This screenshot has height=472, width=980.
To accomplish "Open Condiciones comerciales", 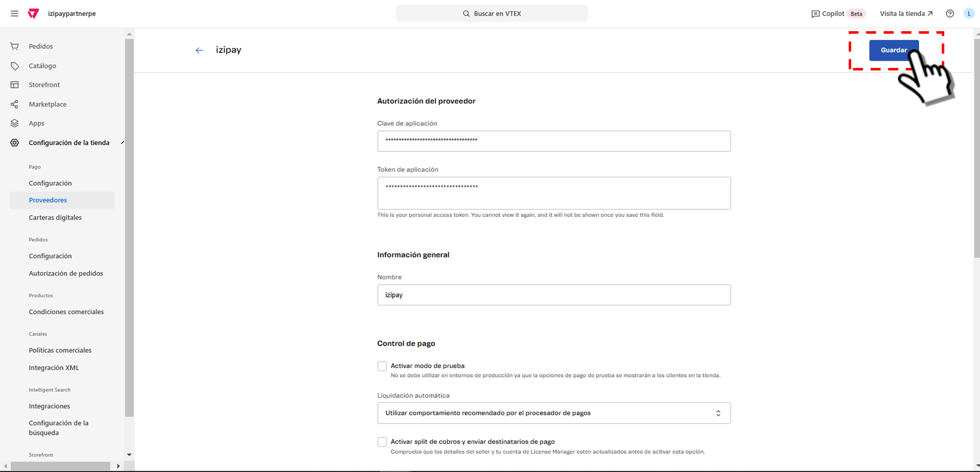I will pyautogui.click(x=66, y=312).
